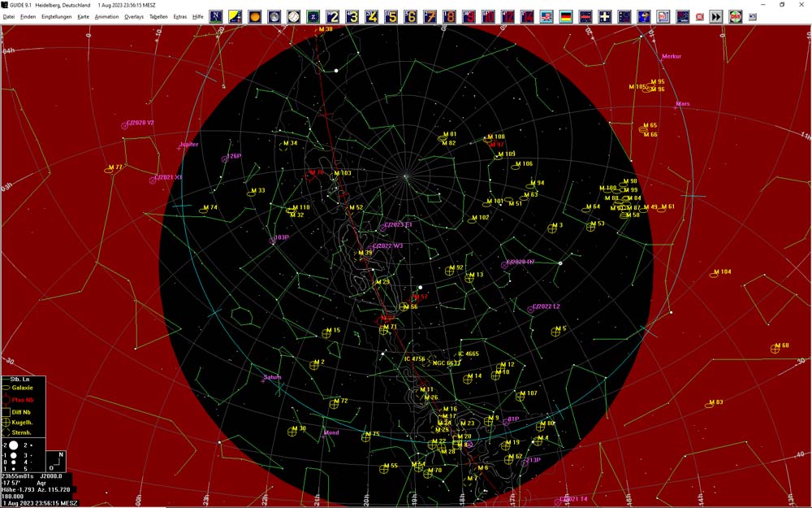Open the Overlays menu
This screenshot has width=812, height=508.
click(134, 16)
